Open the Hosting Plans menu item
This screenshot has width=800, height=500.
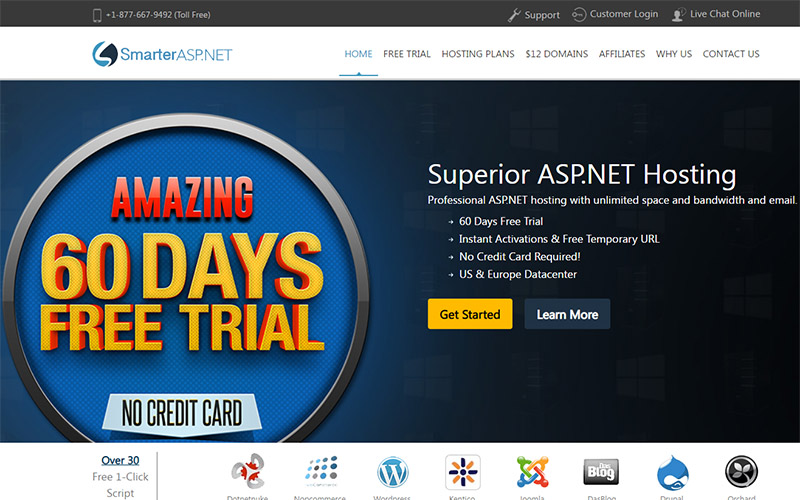click(x=478, y=54)
